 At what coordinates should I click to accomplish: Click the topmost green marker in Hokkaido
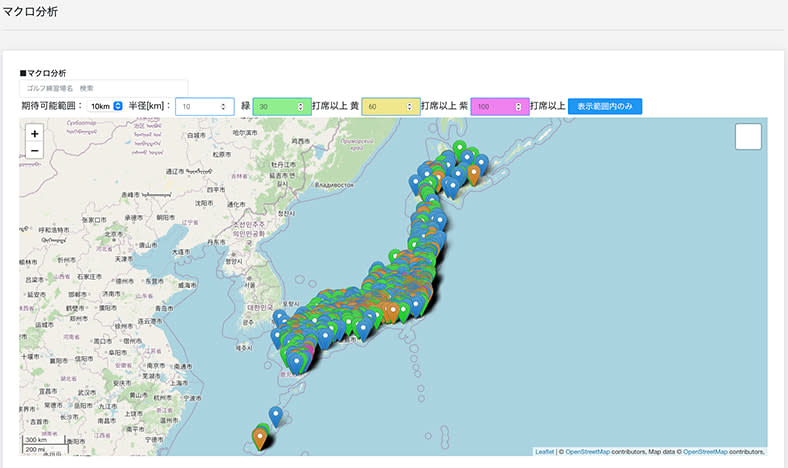click(459, 149)
